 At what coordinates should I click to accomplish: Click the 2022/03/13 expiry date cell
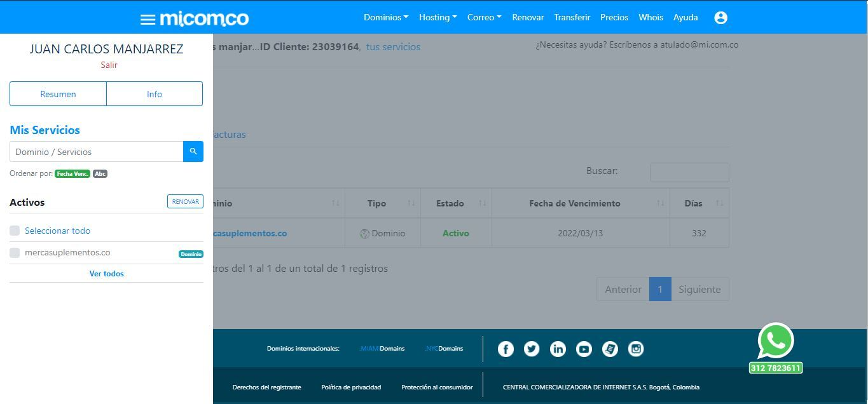(x=581, y=233)
